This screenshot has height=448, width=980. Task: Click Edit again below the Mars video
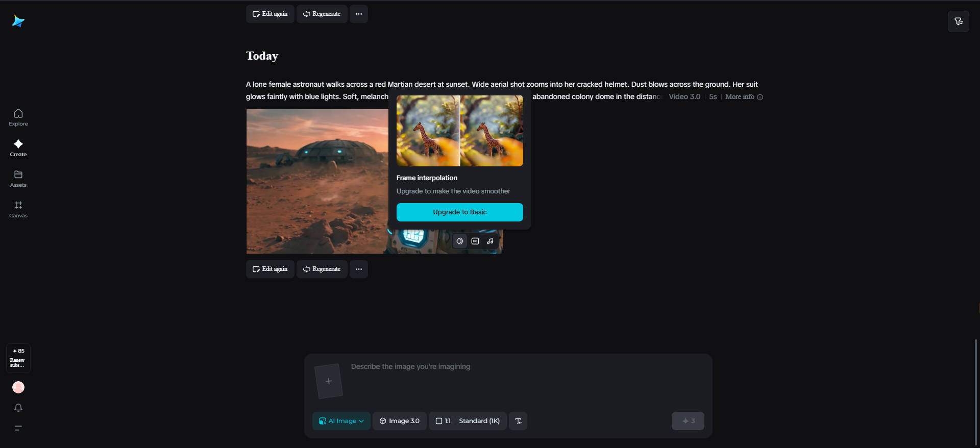tap(270, 269)
